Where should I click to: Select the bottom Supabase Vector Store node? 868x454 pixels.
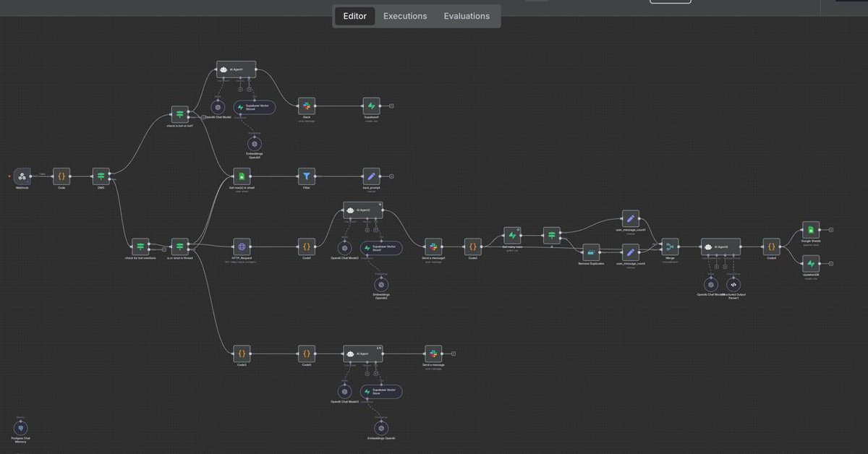click(x=381, y=391)
